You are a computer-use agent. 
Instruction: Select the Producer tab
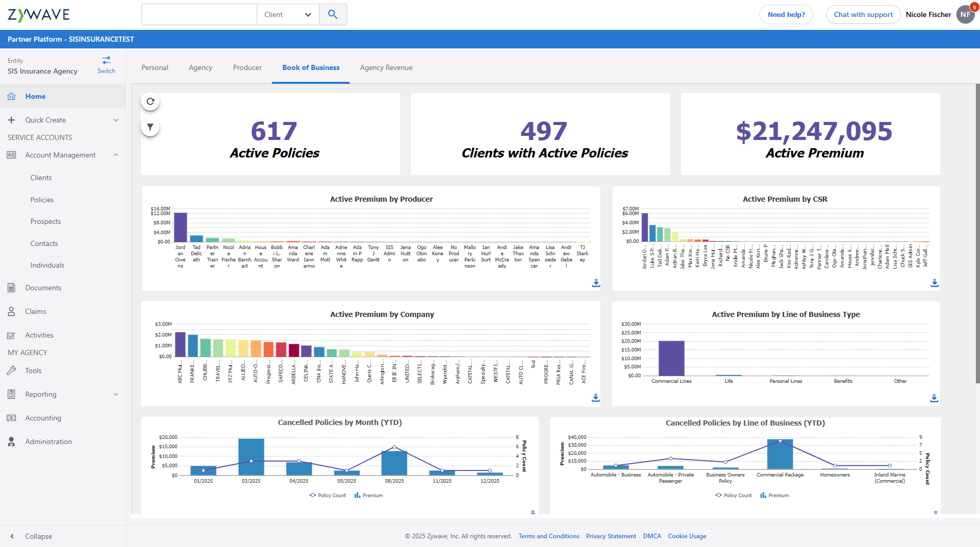(x=247, y=67)
